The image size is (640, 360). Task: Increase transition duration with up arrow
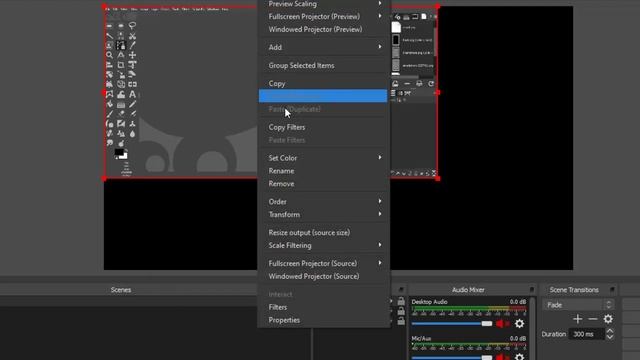609,331
